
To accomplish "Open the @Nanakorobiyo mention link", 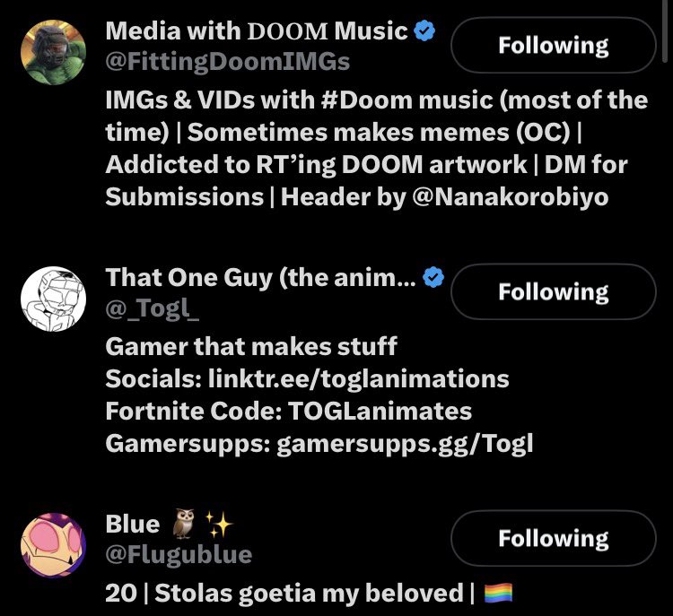I will (510, 197).
